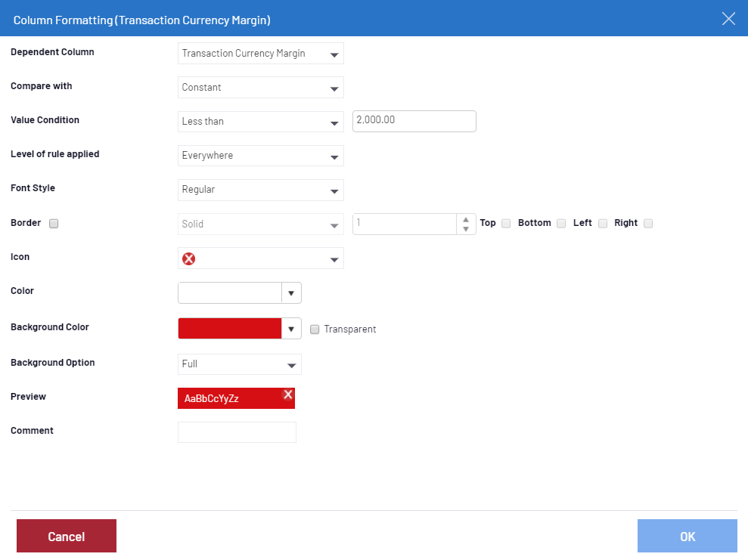Confirm formatting with OK button
The image size is (748, 560).
point(687,537)
